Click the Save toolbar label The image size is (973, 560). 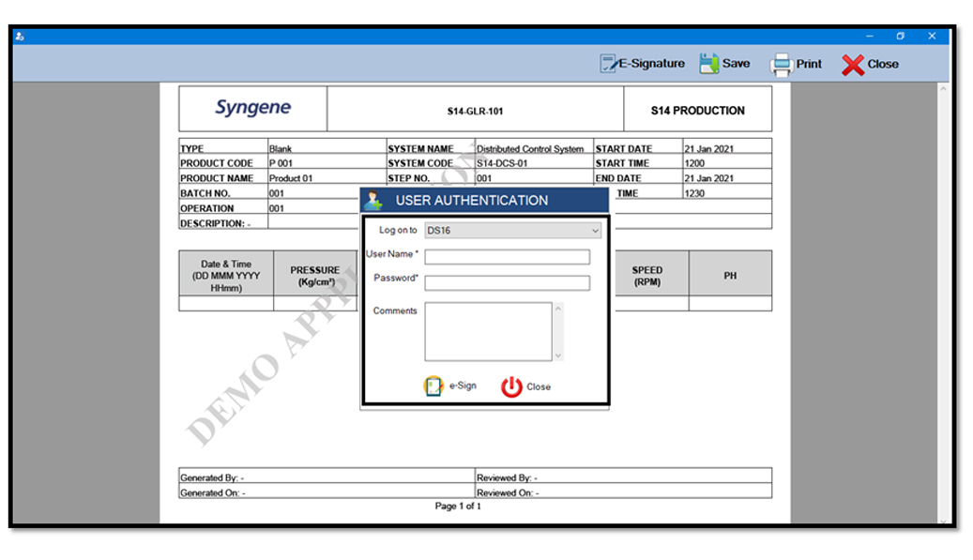coord(736,63)
